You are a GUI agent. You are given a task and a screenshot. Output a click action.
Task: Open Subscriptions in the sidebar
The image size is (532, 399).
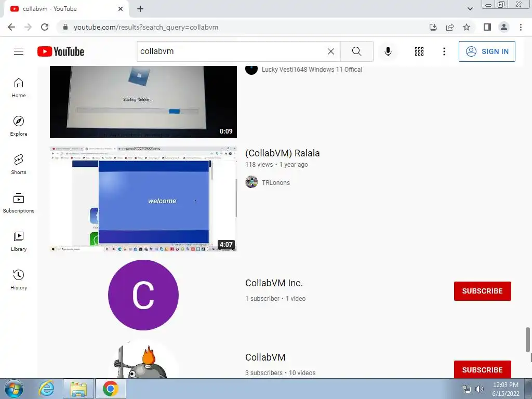point(19,203)
